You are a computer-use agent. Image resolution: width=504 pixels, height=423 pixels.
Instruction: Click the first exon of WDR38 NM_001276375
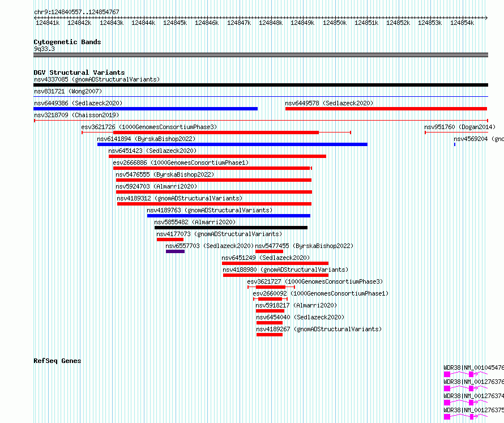click(447, 417)
